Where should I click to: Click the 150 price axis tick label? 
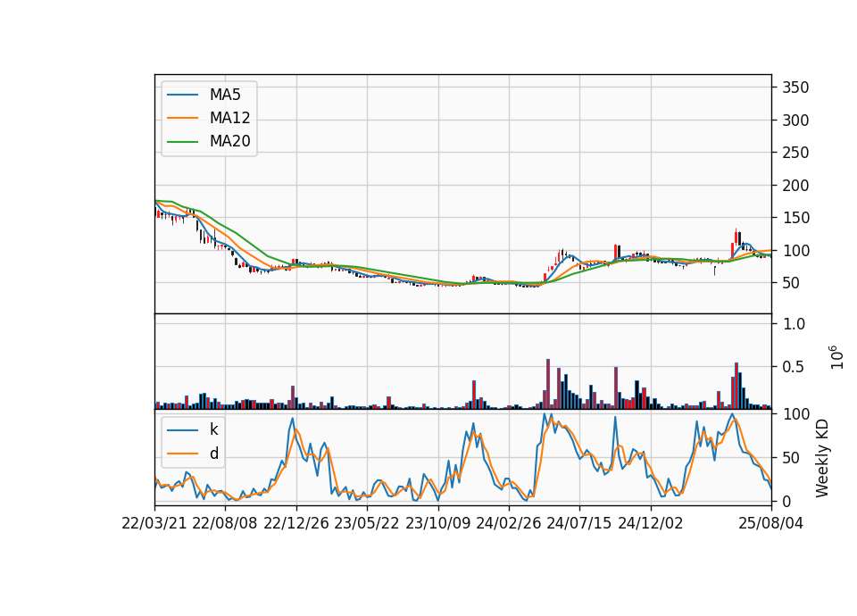(795, 218)
